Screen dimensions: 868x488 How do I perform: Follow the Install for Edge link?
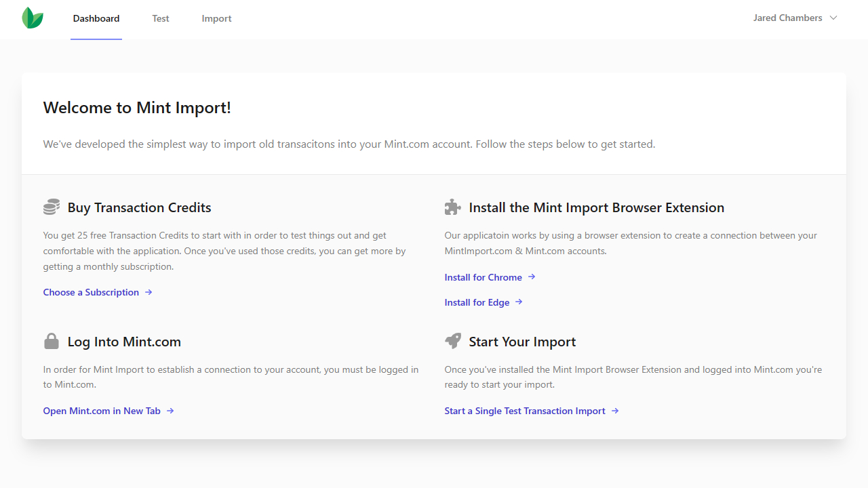pyautogui.click(x=477, y=302)
